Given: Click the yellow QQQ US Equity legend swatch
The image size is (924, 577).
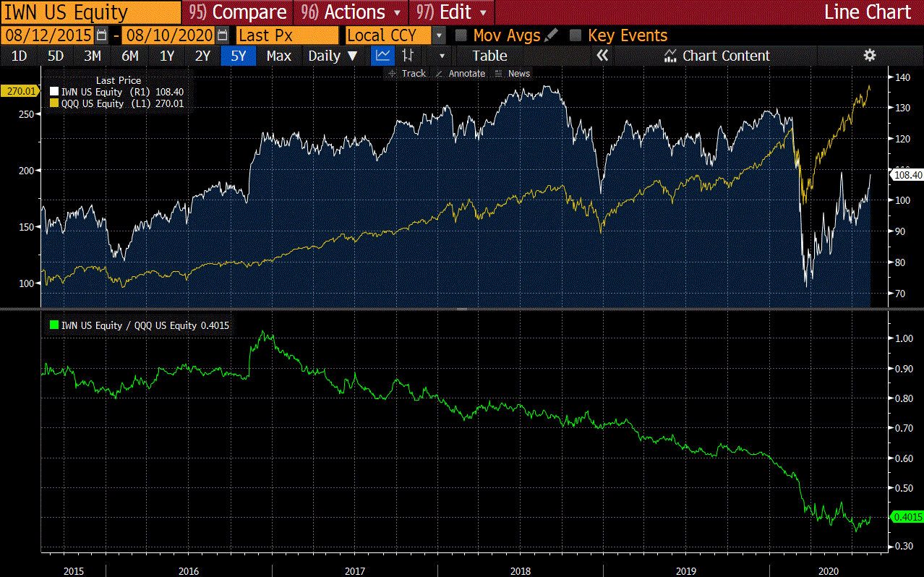Looking at the screenshot, I should click(54, 103).
